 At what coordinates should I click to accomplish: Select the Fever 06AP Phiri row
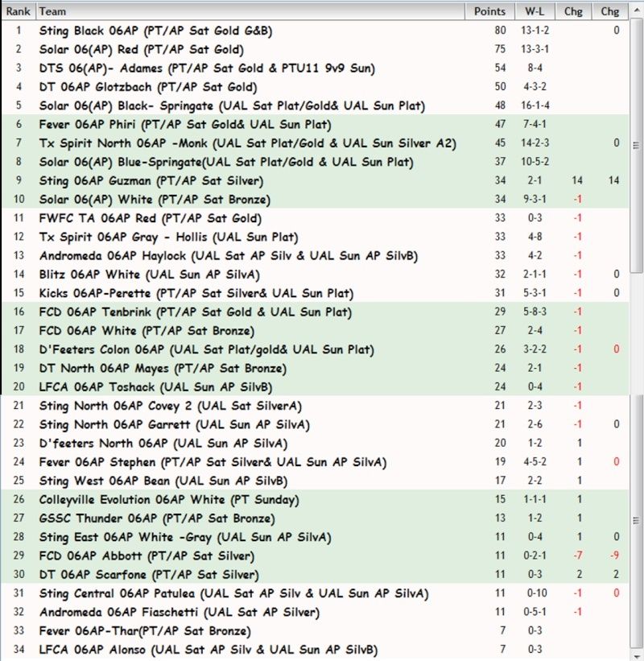[x=316, y=124]
